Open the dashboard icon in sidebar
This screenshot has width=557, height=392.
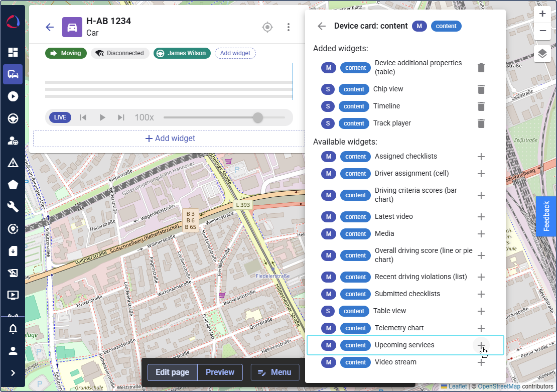coord(13,52)
